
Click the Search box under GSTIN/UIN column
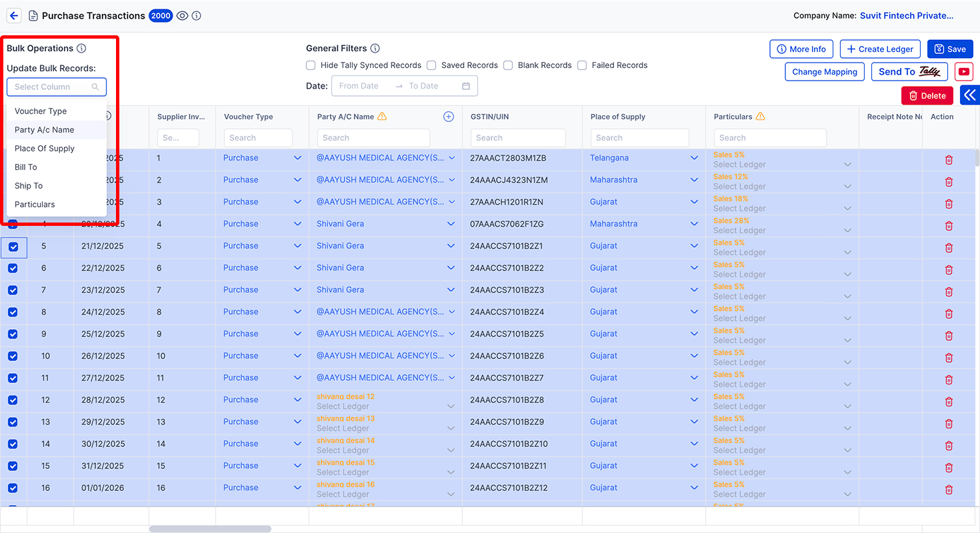click(518, 138)
